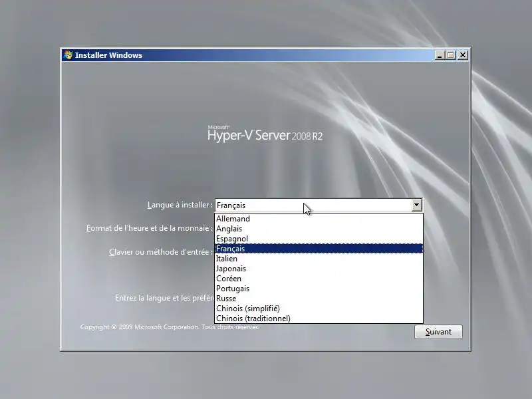
Task: Choose Portugais in the dropdown
Action: click(x=319, y=289)
